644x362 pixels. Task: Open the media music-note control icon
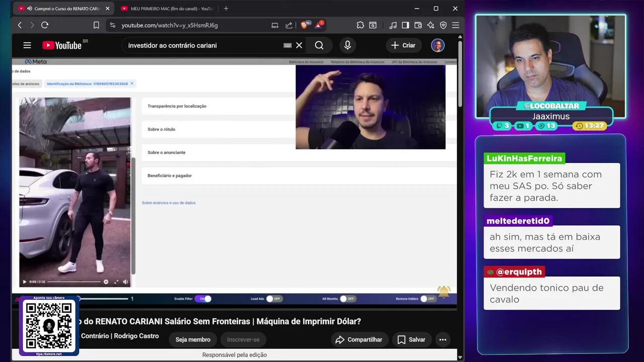click(393, 25)
